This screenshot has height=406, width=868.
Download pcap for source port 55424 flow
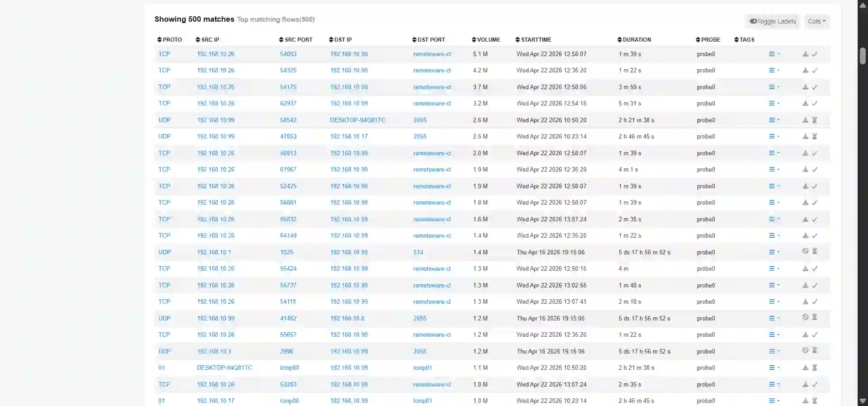coord(805,269)
